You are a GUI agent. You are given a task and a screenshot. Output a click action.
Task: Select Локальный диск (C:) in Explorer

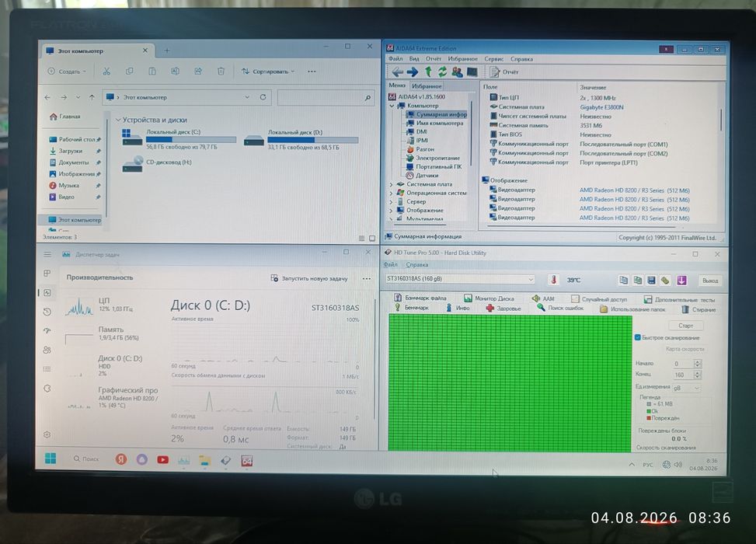tap(179, 139)
